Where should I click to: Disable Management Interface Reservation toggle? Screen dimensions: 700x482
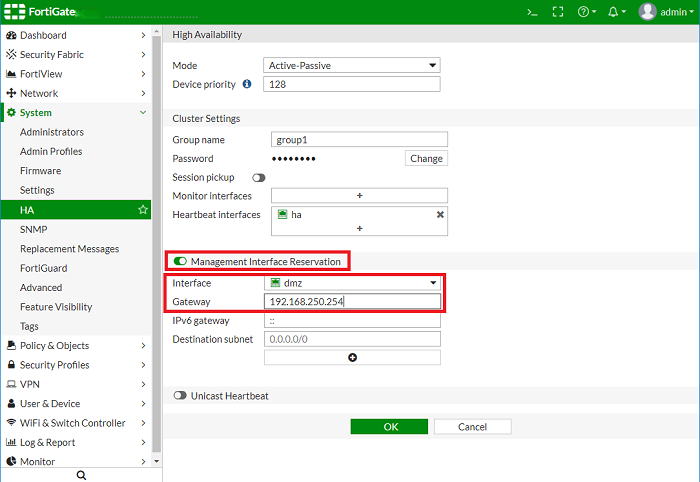pos(181,261)
